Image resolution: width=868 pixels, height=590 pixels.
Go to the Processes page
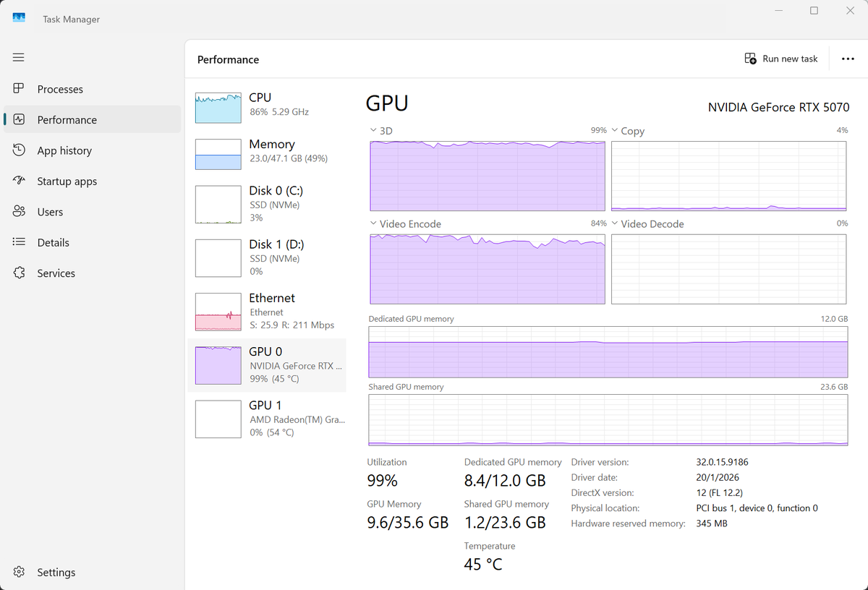click(92, 89)
